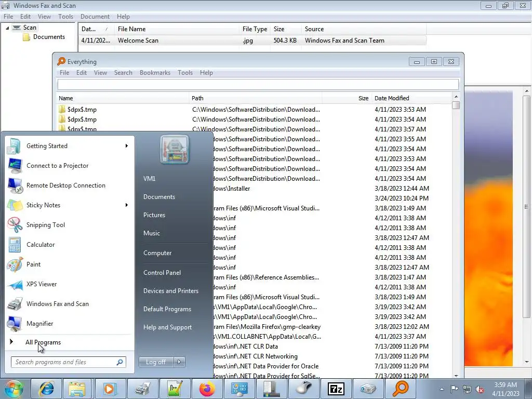This screenshot has width=532, height=399.
Task: Switch to Everything search taskbar icon
Action: (x=401, y=389)
